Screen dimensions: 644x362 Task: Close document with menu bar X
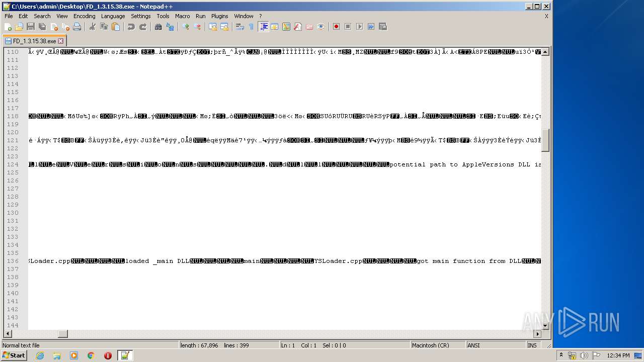[x=546, y=16]
